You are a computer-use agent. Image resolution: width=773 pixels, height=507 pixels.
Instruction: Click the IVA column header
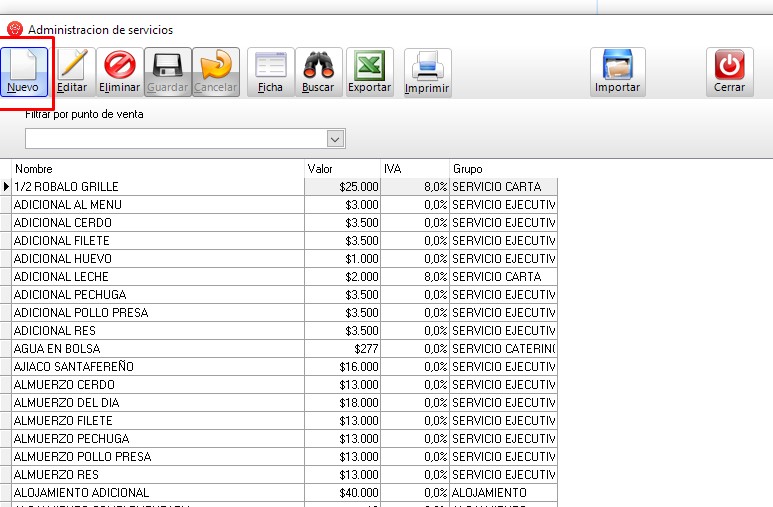(414, 169)
